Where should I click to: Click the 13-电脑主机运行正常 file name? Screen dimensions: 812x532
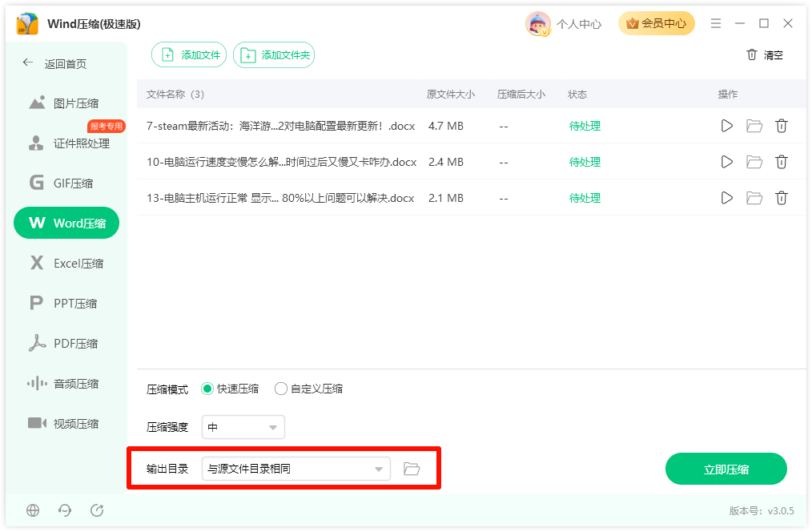pos(280,198)
